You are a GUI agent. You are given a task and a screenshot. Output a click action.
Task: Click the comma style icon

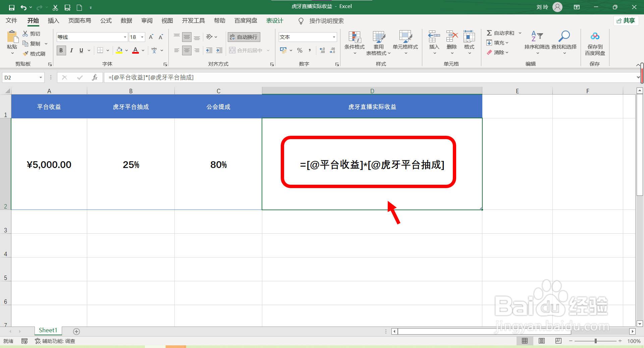[310, 50]
